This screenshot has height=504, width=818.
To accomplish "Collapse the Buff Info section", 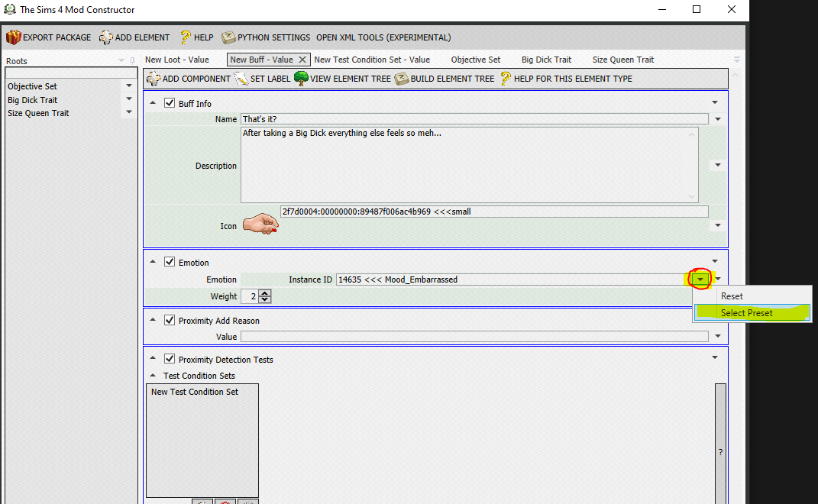I will pos(153,103).
